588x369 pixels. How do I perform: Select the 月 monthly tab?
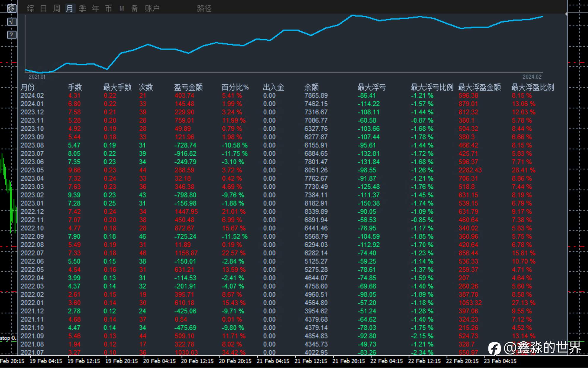70,8
